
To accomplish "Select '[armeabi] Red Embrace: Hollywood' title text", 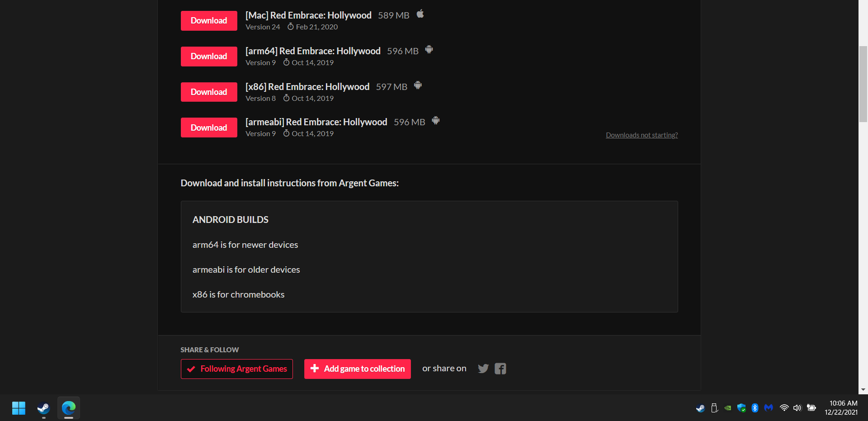I will coord(316,122).
